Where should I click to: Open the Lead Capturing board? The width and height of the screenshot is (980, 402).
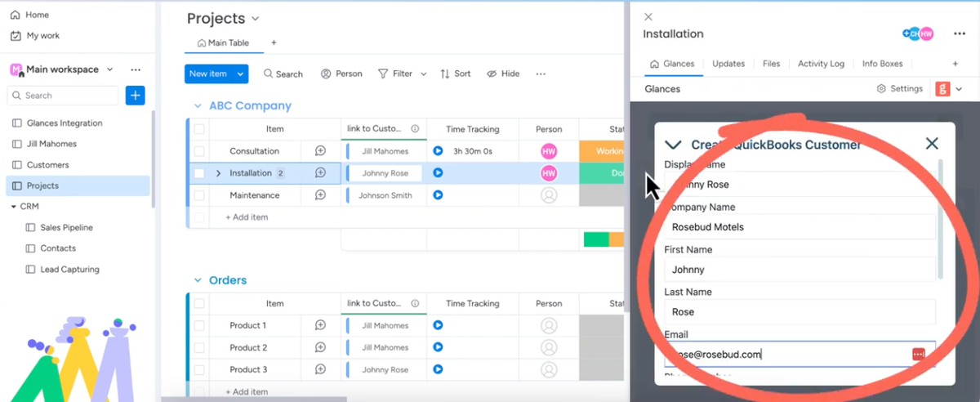(63, 270)
